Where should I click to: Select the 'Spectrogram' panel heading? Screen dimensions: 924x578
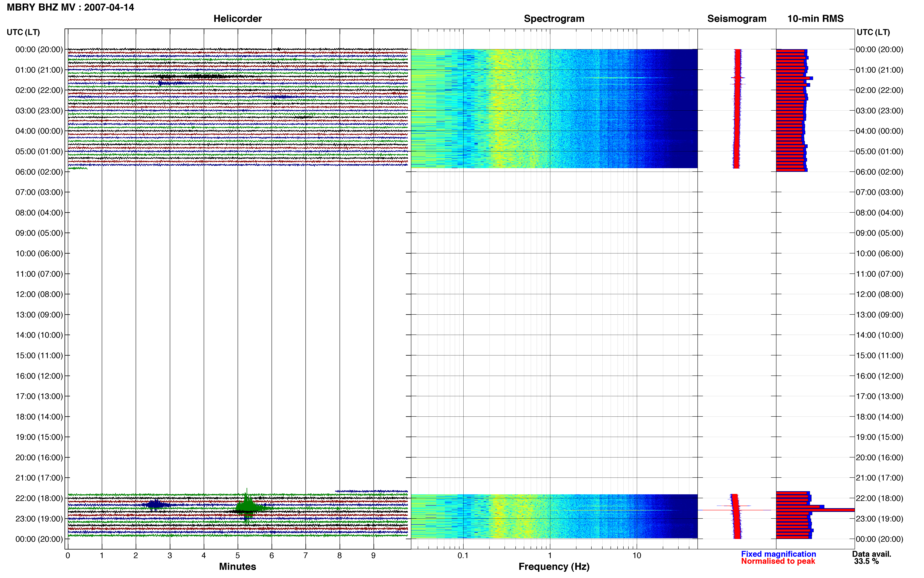(x=554, y=19)
